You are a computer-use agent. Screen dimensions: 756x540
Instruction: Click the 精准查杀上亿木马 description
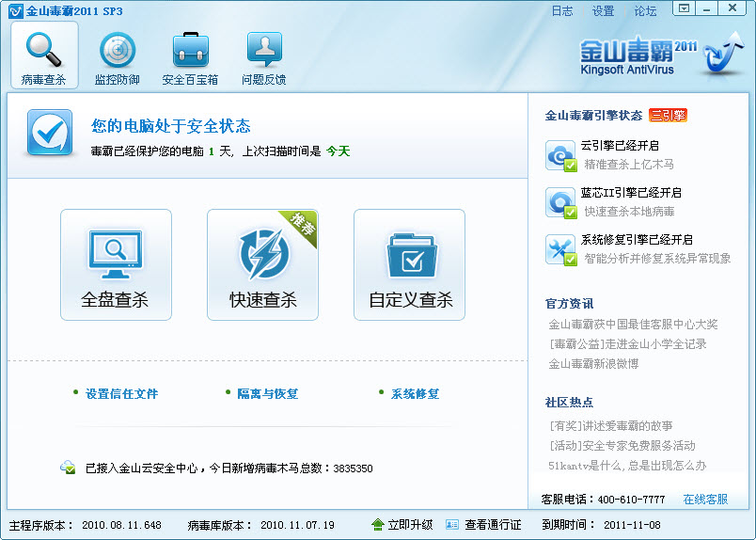[629, 165]
